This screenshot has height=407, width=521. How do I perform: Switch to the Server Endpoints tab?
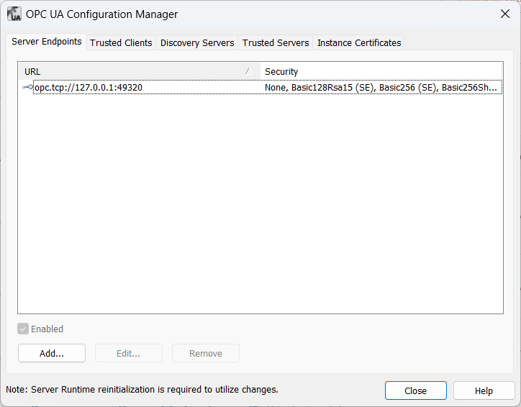coord(46,42)
